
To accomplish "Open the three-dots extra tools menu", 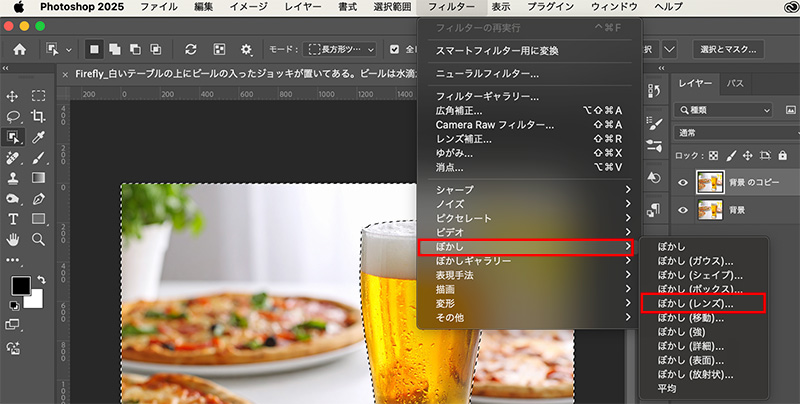I will point(13,260).
